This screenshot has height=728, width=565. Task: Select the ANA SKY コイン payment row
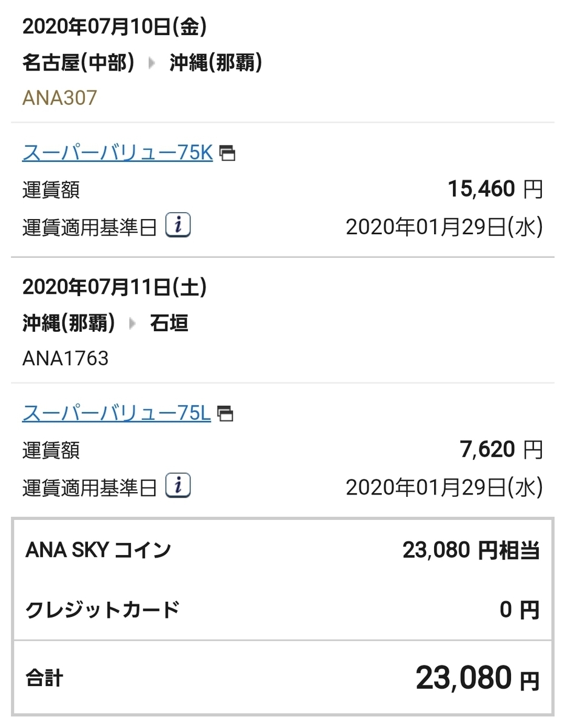pos(282,551)
